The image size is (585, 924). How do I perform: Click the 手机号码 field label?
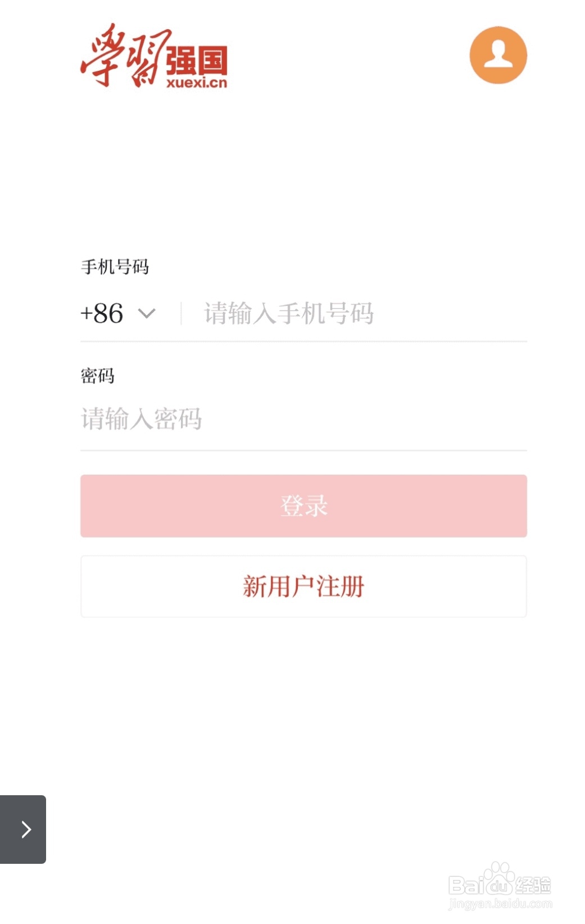[115, 267]
